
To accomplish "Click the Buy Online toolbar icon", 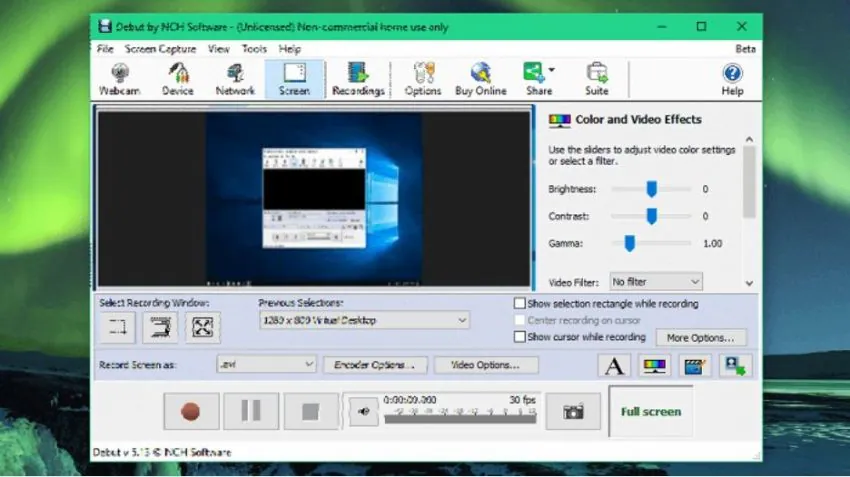I will pos(481,79).
